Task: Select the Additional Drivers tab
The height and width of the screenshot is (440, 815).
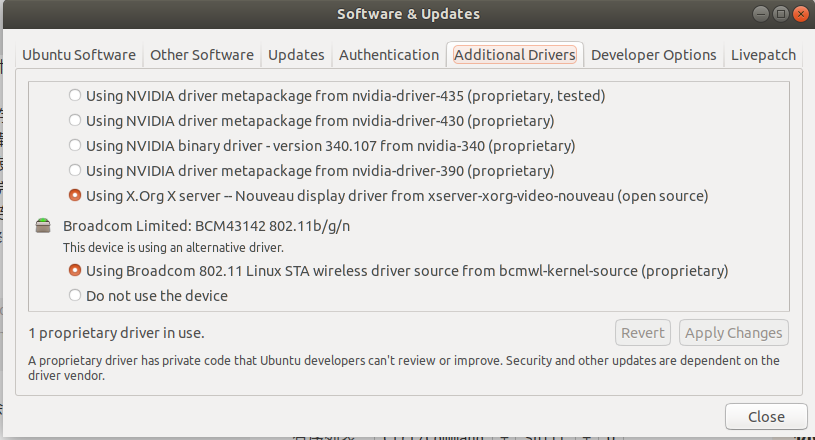Action: pyautogui.click(x=515, y=55)
